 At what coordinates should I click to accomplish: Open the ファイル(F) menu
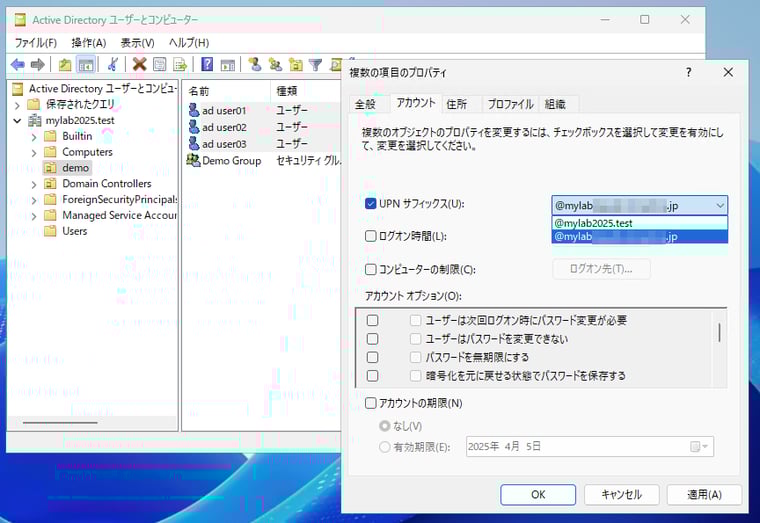pos(36,43)
